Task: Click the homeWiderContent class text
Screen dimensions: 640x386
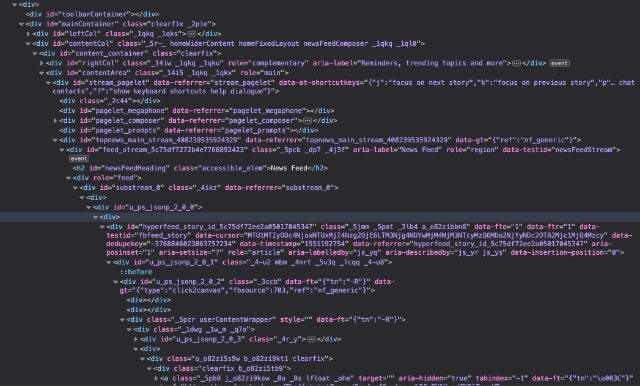Action: coord(202,44)
